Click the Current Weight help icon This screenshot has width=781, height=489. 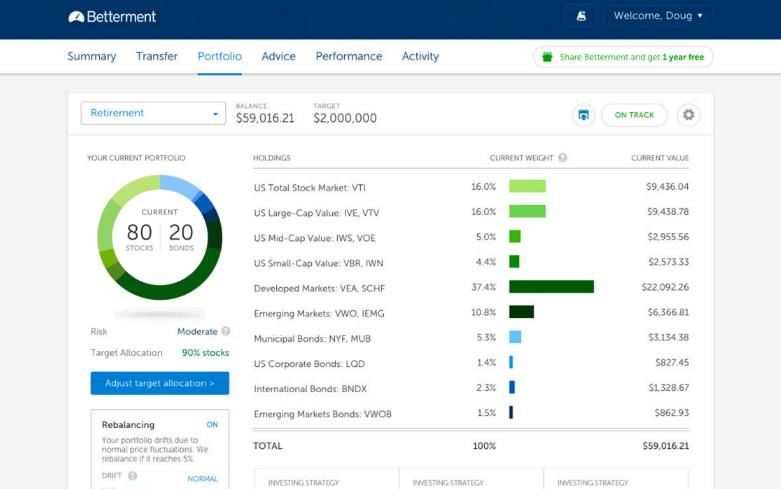(x=562, y=158)
